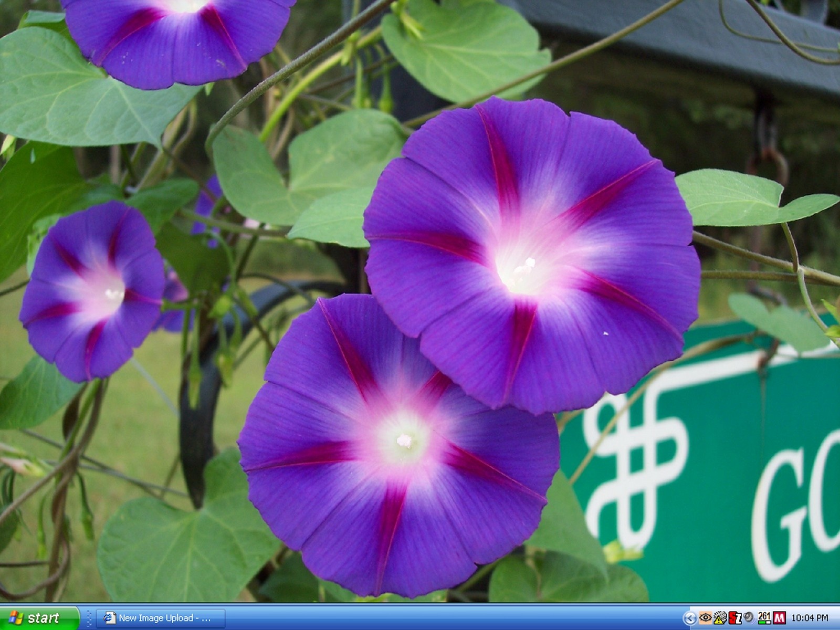Open the red McAfee M tray icon
840x630 pixels.
(x=780, y=618)
